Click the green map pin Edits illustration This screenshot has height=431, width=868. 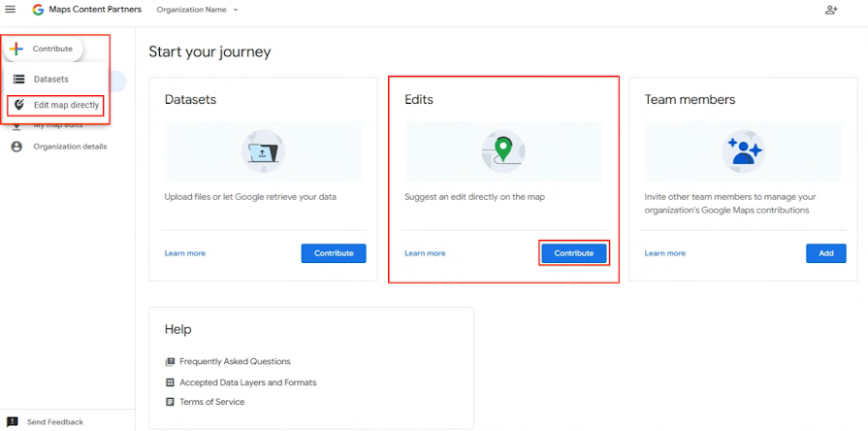502,151
